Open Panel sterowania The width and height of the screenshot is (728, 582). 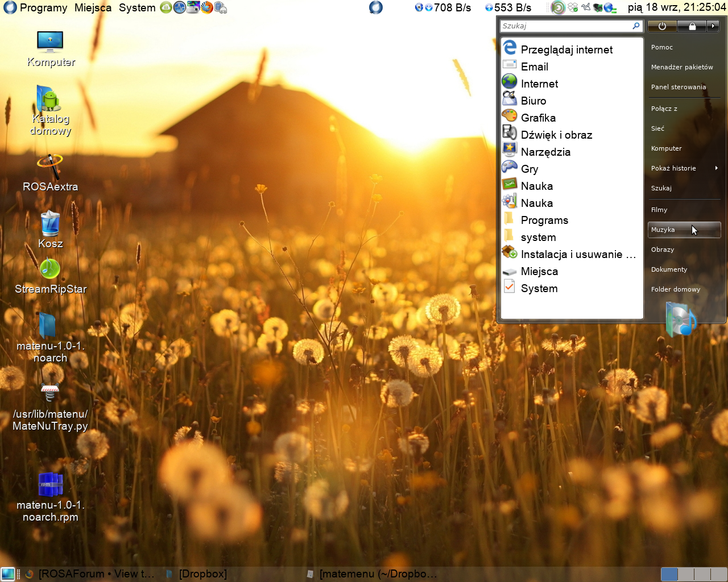[679, 87]
